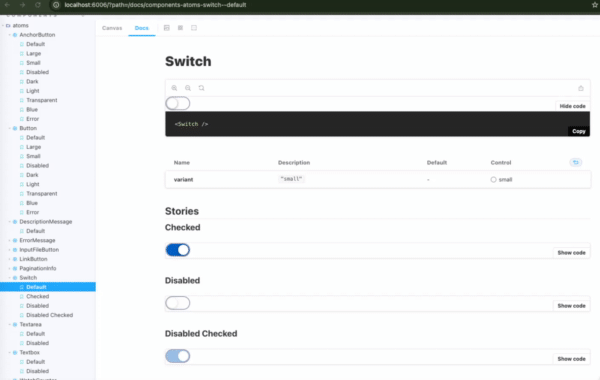
Task: Select Button Blue story
Action: pos(32,203)
